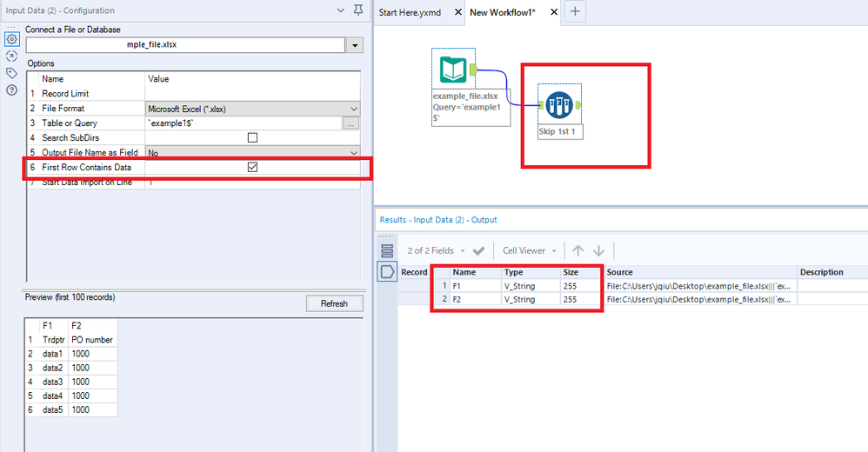Click the Source column header

click(x=701, y=272)
